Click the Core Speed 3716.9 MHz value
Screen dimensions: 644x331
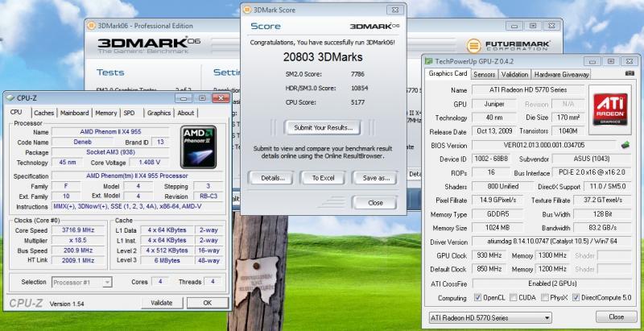[x=78, y=230]
